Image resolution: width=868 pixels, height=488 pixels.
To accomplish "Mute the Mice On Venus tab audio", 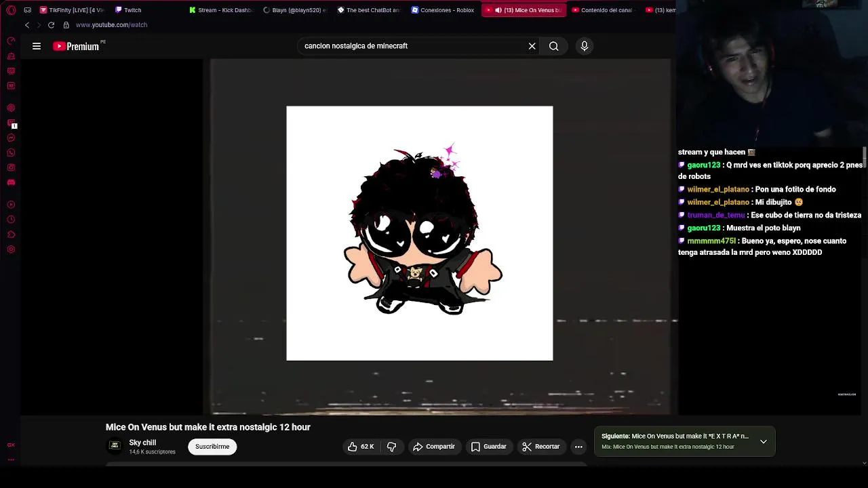I will tap(498, 10).
